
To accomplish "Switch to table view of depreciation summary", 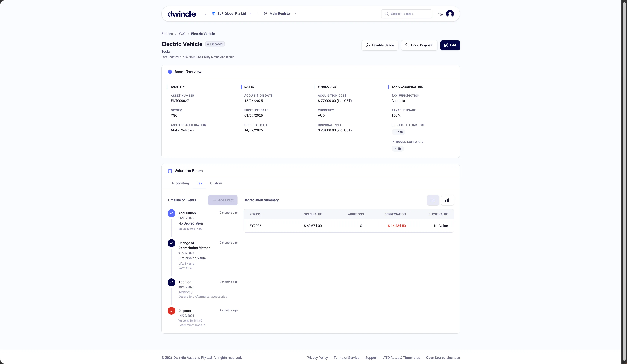I will [433, 200].
